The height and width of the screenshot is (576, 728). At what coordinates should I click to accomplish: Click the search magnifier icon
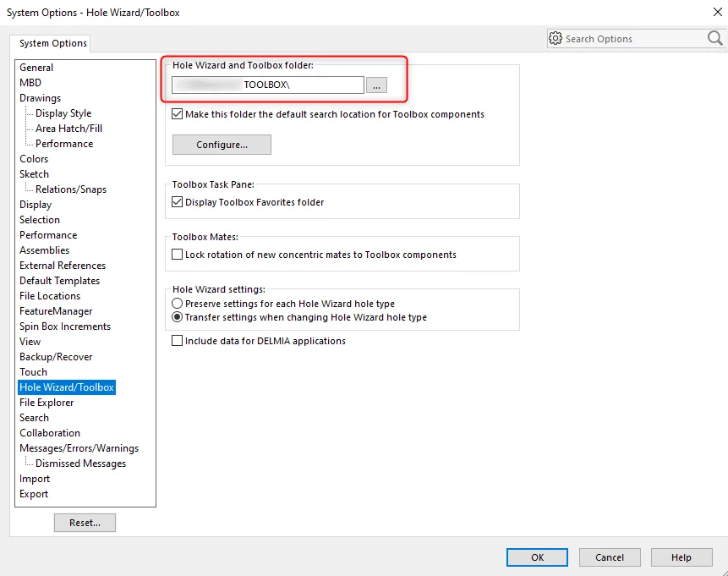coord(715,38)
